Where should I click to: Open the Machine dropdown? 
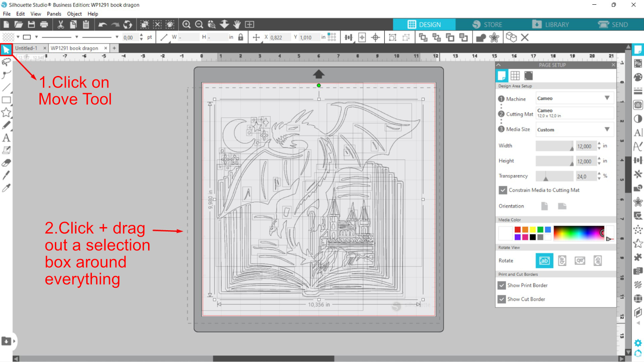point(575,98)
